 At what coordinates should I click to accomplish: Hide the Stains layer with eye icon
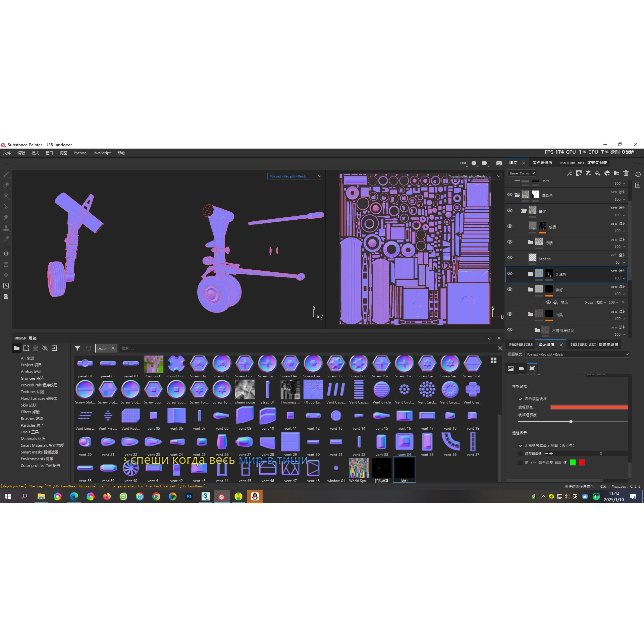click(x=510, y=258)
